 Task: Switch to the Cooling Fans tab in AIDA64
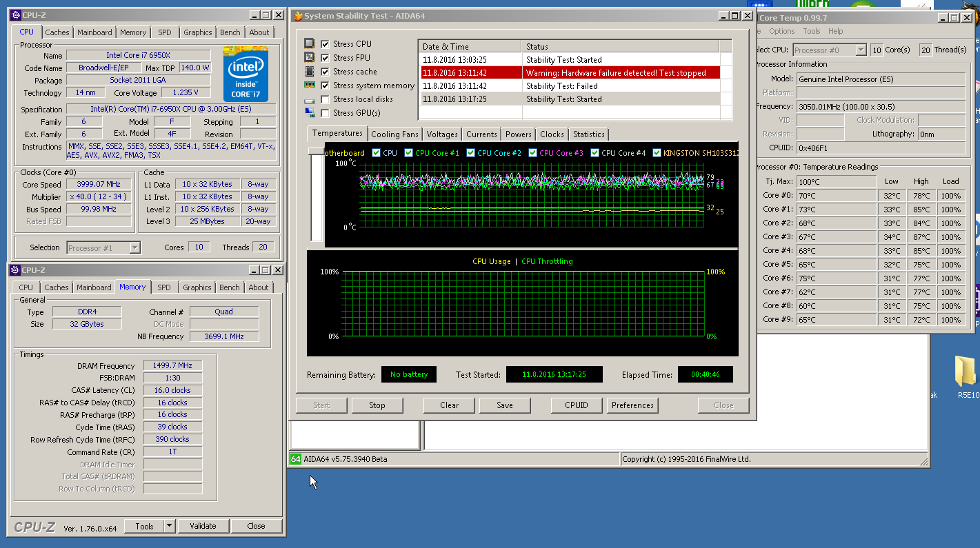pyautogui.click(x=394, y=134)
